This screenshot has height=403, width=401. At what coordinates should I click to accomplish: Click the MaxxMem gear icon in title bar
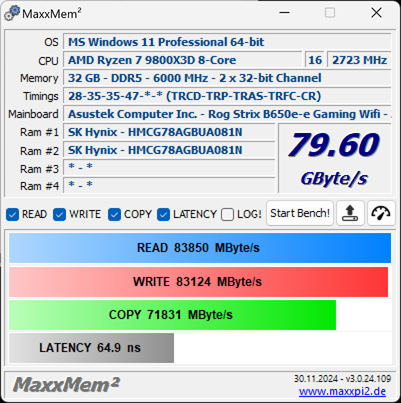[12, 14]
